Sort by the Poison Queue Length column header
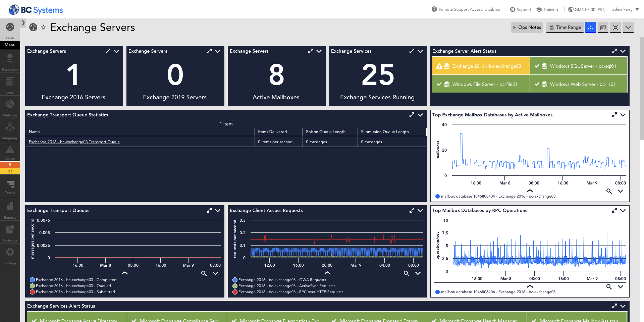Image resolution: width=644 pixels, height=322 pixels. (x=330, y=132)
